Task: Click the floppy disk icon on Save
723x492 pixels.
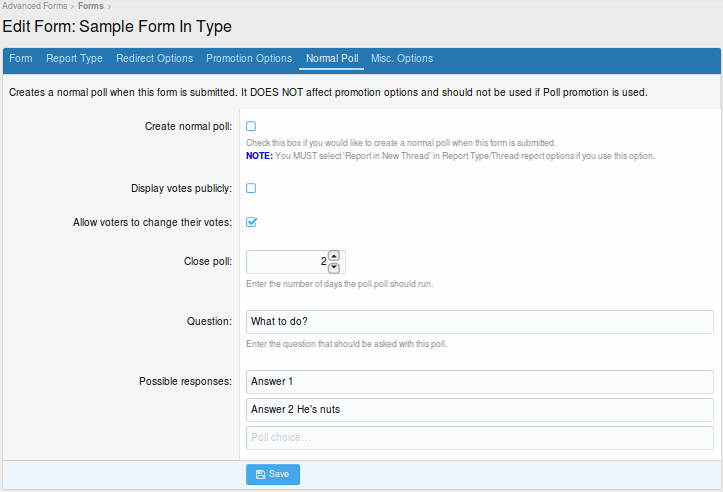Action: click(x=260, y=474)
